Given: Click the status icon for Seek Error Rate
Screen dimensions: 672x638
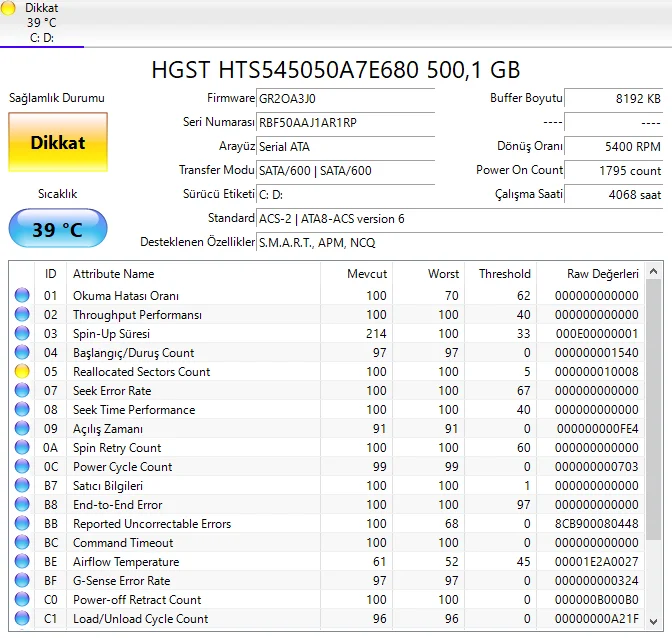Looking at the screenshot, I should (x=22, y=391).
